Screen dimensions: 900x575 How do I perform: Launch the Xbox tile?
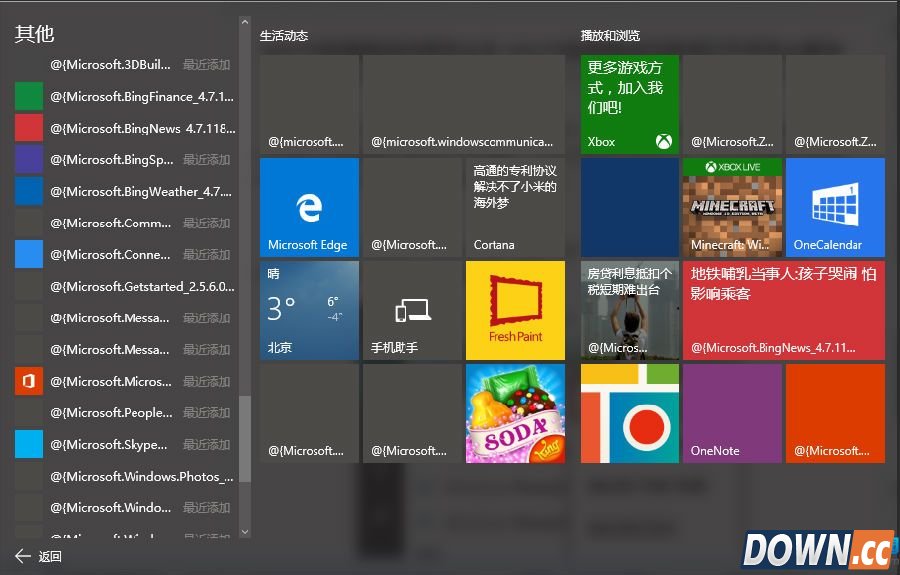coord(630,104)
